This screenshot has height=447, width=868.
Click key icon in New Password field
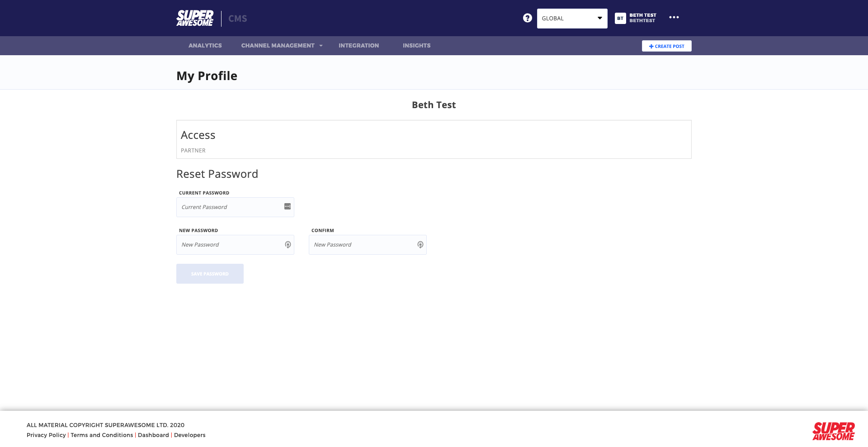pyautogui.click(x=288, y=245)
